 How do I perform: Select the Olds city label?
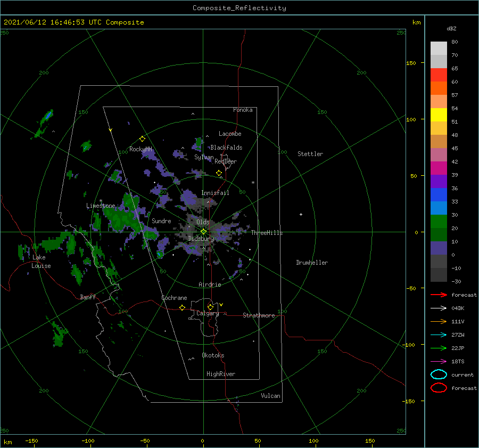pos(203,222)
